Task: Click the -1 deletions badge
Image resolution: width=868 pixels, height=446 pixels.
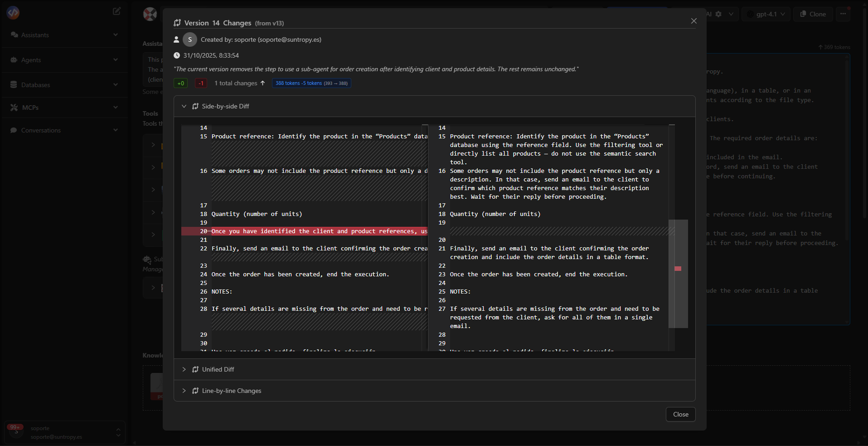Action: coord(201,83)
